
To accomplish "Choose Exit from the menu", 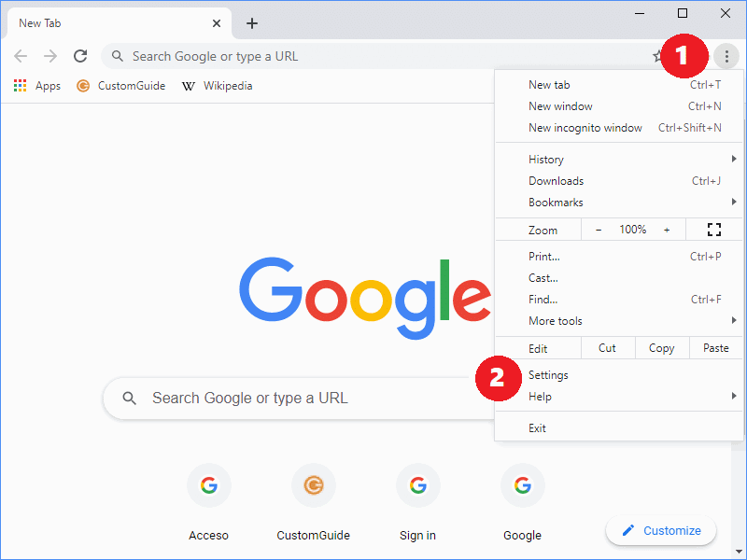I will [618, 428].
